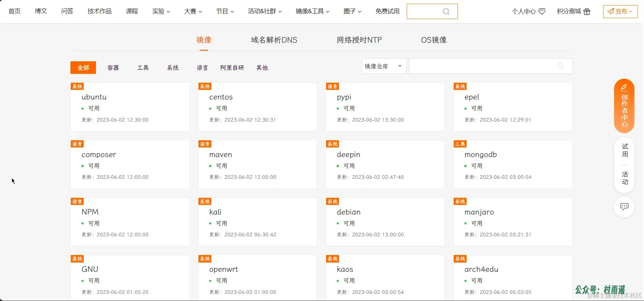Viewport: 644px width, 301px height.
Task: Open the kaos mirror card
Action: pyautogui.click(x=385, y=278)
